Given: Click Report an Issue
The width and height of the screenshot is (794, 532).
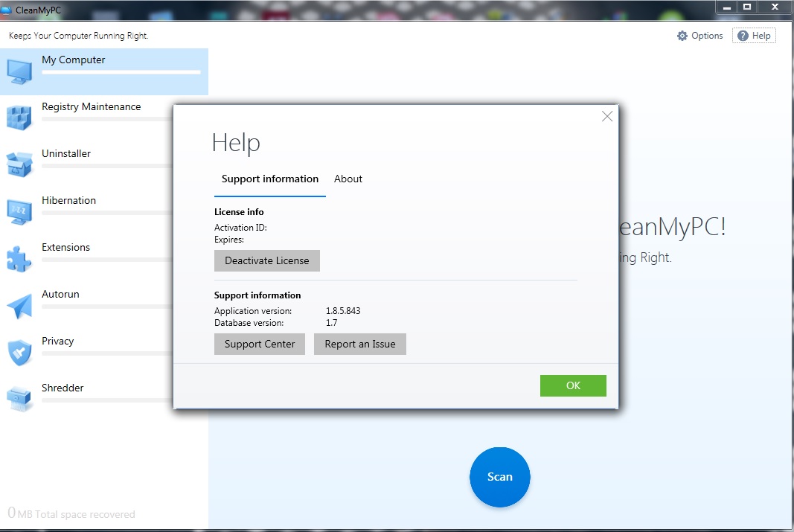Looking at the screenshot, I should (x=360, y=344).
